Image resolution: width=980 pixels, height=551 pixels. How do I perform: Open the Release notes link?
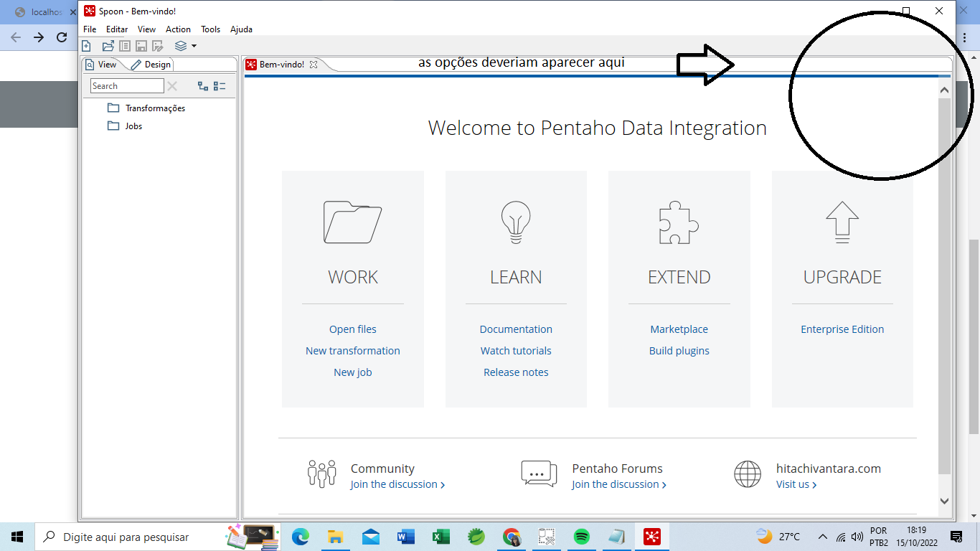(x=516, y=372)
